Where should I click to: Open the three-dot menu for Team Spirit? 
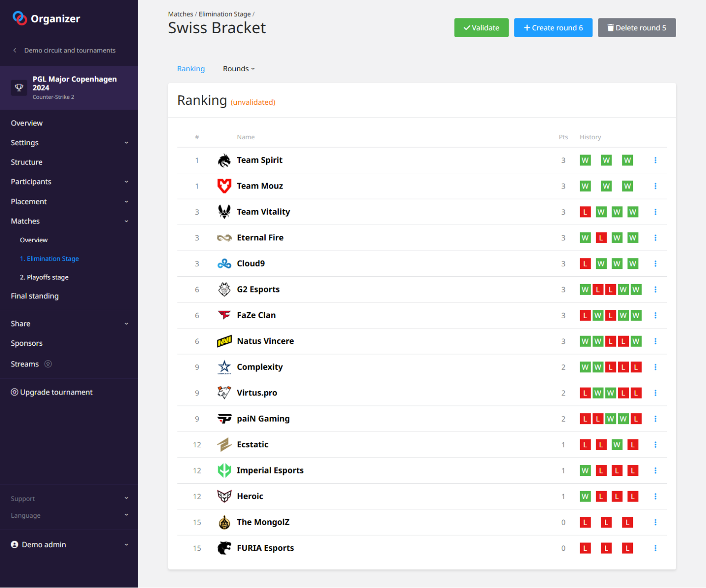pyautogui.click(x=655, y=160)
